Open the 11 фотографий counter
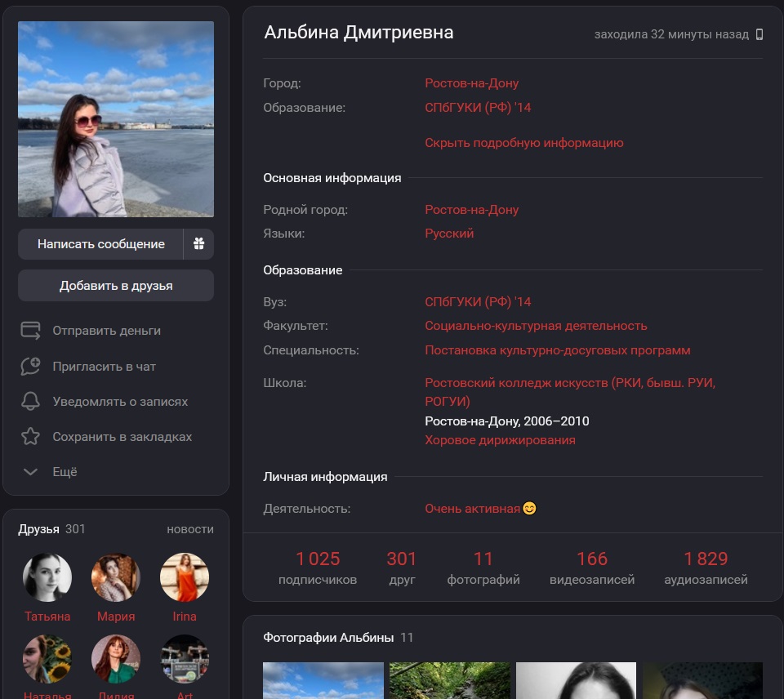The height and width of the screenshot is (699, 784). (x=483, y=568)
